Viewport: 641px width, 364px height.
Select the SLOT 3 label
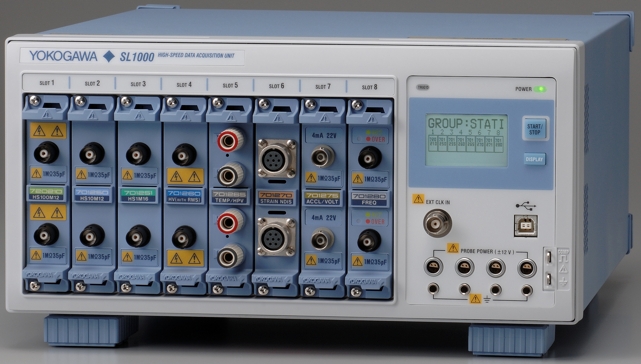[138, 84]
